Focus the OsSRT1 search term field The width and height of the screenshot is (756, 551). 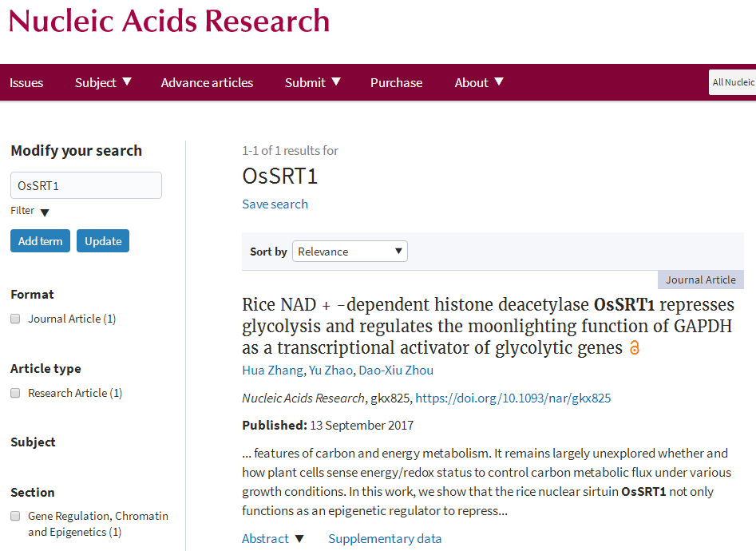coord(86,185)
